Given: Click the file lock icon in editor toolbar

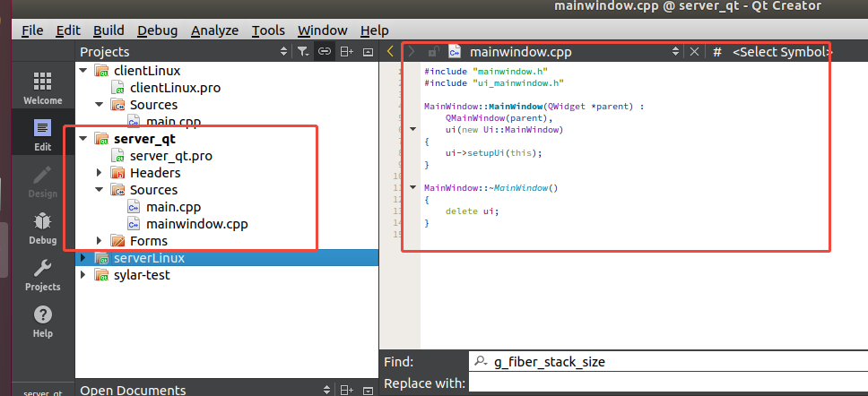Looking at the screenshot, I should pos(433,51).
